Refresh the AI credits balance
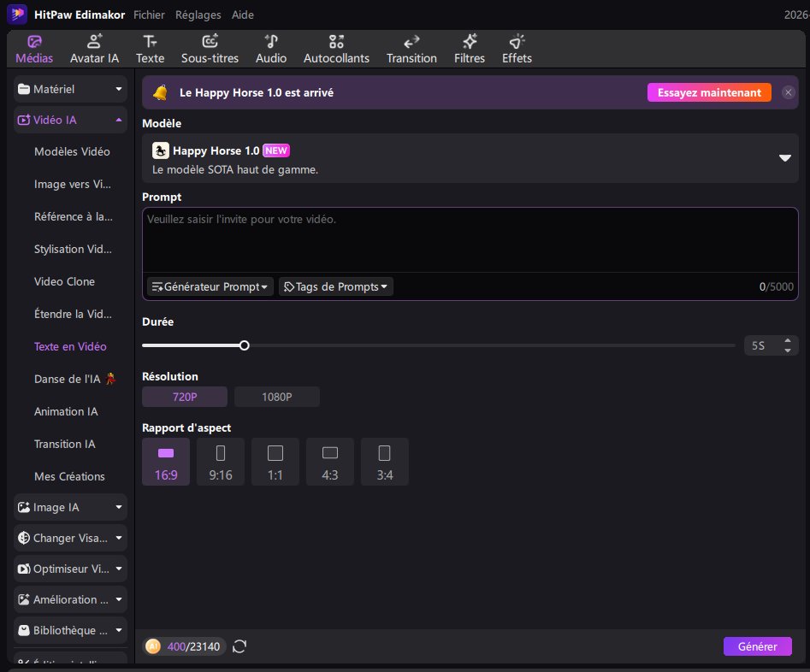The width and height of the screenshot is (810, 672). [239, 646]
